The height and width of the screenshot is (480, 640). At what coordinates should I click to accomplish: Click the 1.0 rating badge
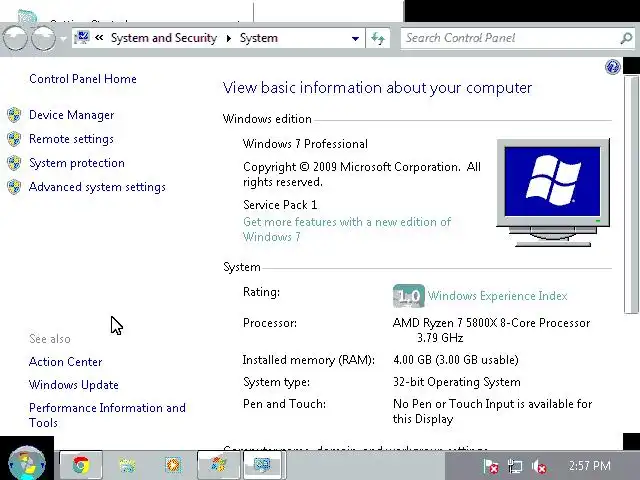(x=409, y=296)
